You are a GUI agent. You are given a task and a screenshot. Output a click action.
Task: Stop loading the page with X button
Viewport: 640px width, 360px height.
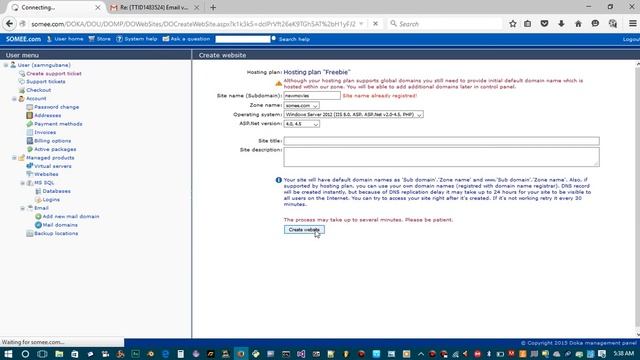pos(375,24)
